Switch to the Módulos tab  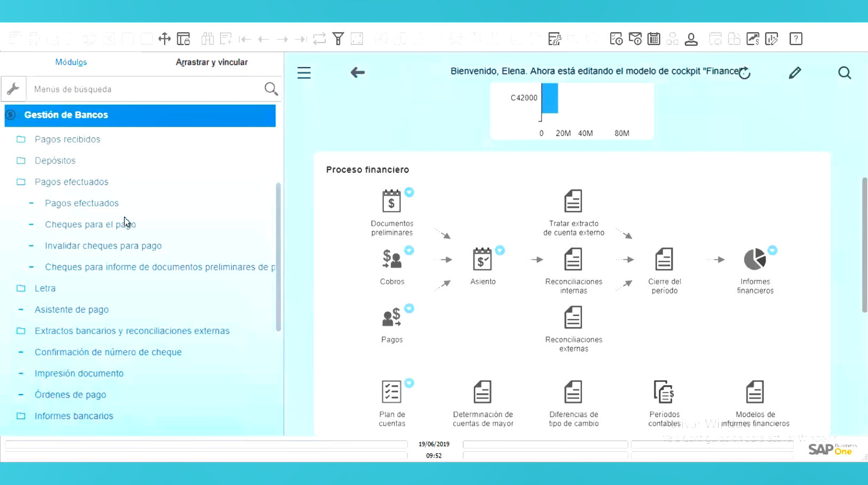[x=71, y=62]
